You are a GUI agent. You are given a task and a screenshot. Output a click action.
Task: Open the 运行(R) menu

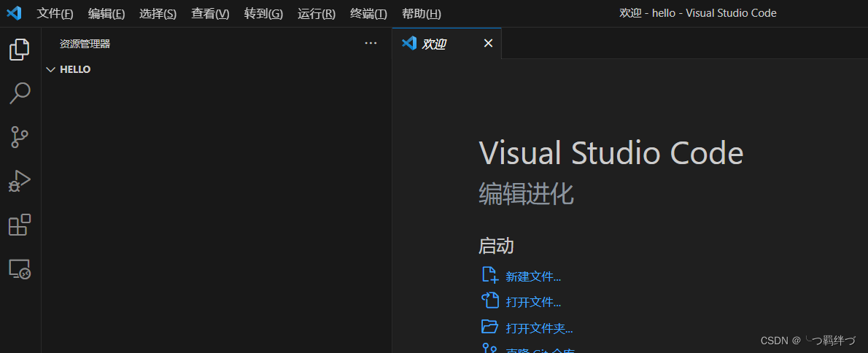point(317,13)
